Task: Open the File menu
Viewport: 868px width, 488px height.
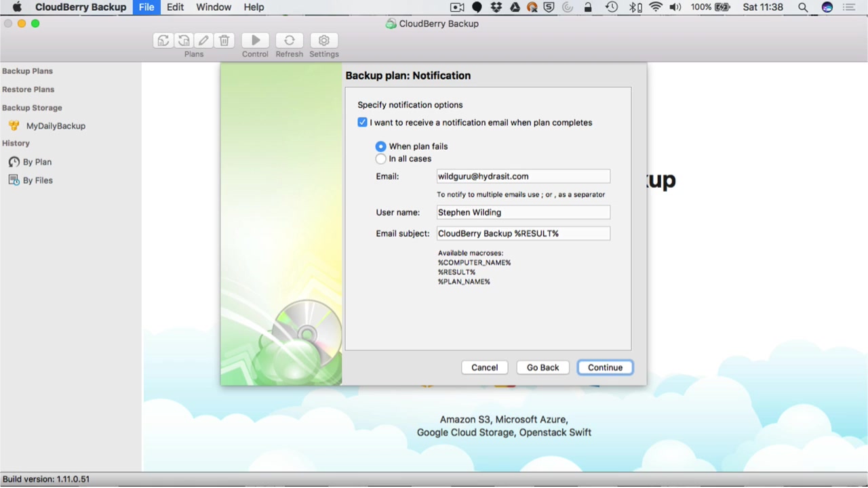Action: (x=146, y=7)
